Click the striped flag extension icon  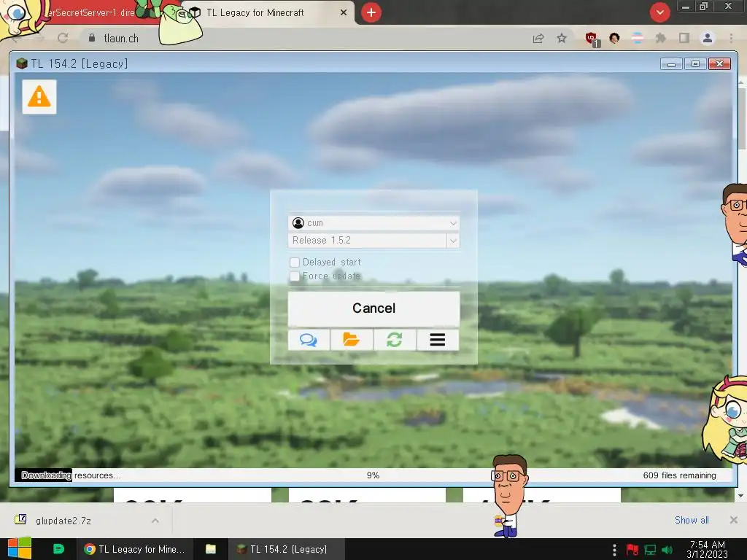(638, 38)
